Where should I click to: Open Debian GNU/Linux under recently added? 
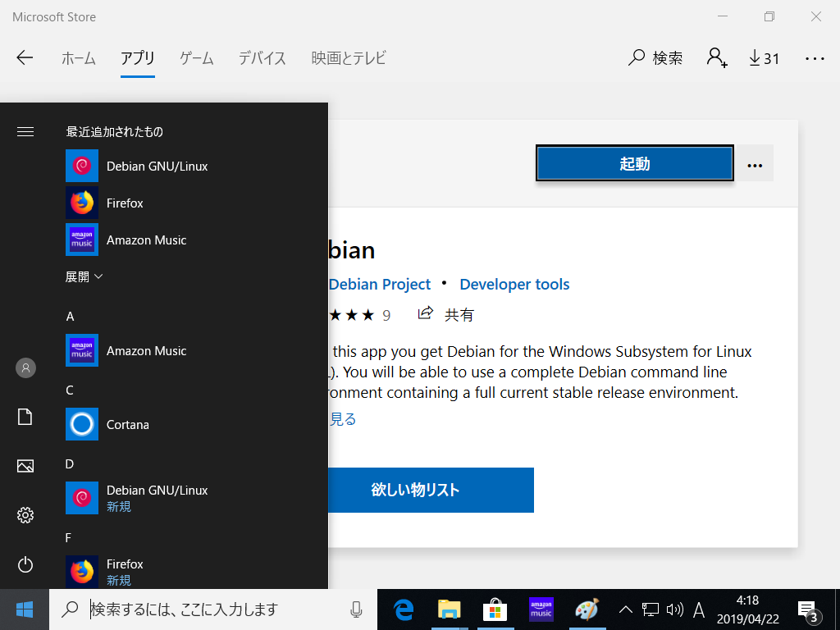pyautogui.click(x=196, y=166)
